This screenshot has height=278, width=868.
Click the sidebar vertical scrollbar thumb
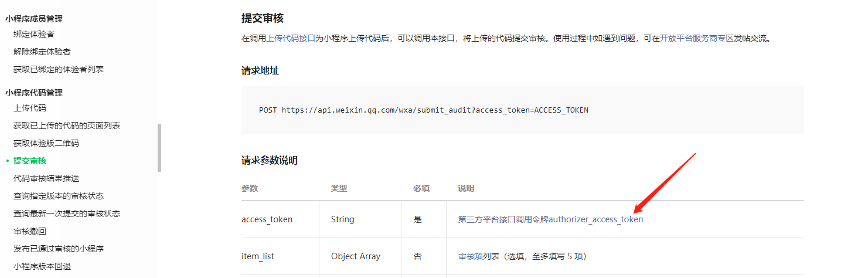click(159, 148)
